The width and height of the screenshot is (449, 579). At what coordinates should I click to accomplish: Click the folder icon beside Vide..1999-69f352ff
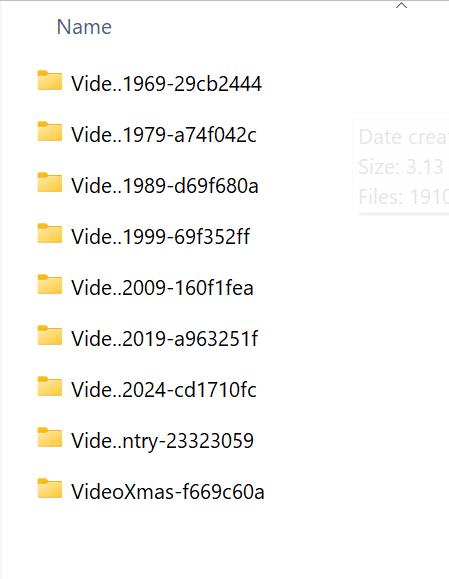pyautogui.click(x=49, y=233)
